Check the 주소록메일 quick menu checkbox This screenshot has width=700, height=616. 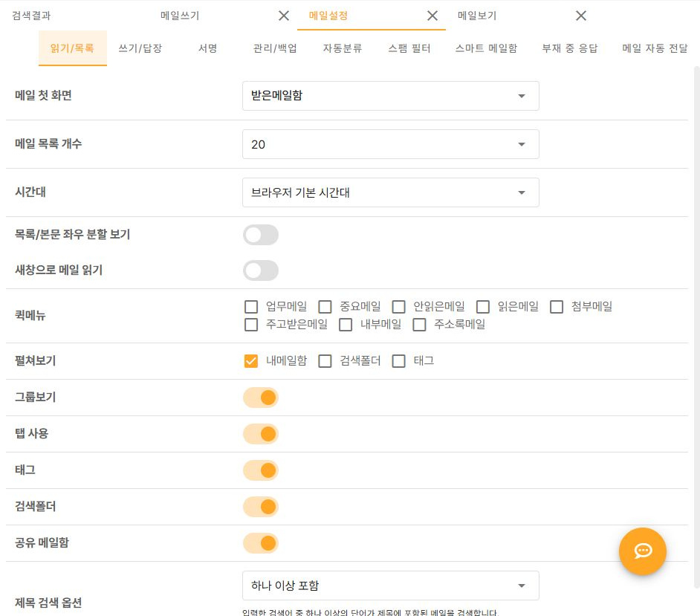pos(419,325)
